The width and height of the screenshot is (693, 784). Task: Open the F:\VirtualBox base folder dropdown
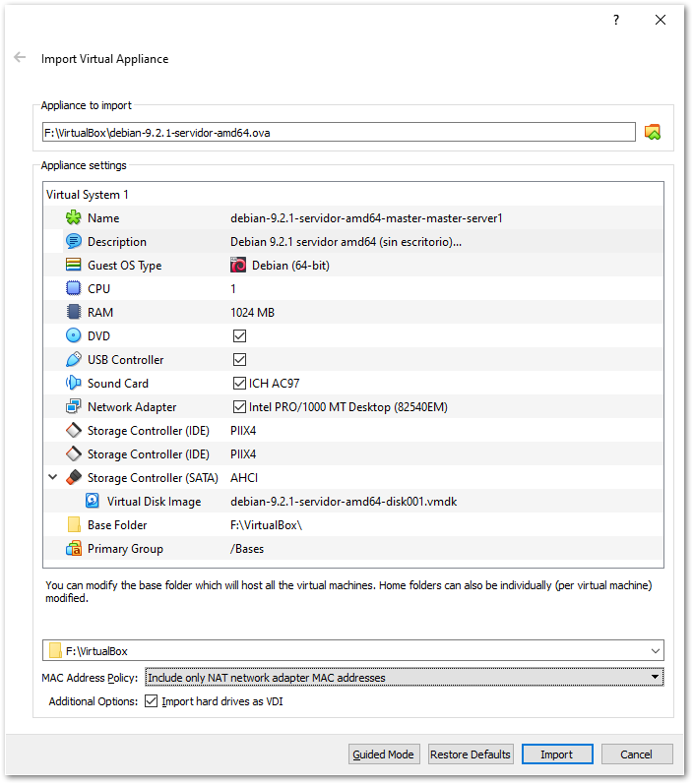[x=655, y=650]
